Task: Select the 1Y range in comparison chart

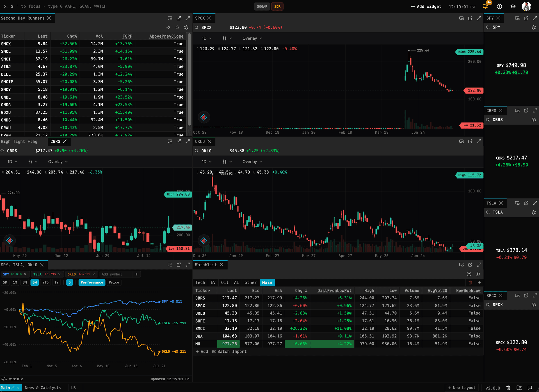Action: tap(56, 282)
